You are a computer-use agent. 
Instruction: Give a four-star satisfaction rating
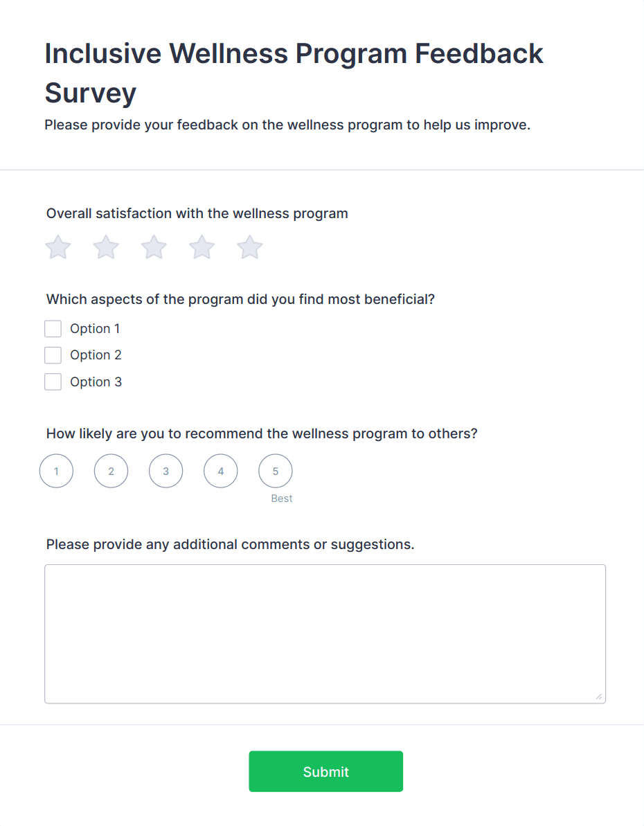(x=202, y=247)
